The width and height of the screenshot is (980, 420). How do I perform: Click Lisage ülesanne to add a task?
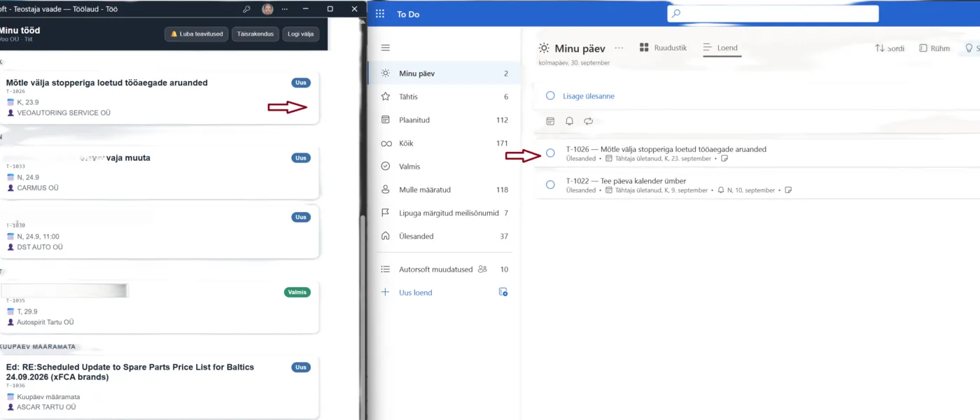click(589, 96)
